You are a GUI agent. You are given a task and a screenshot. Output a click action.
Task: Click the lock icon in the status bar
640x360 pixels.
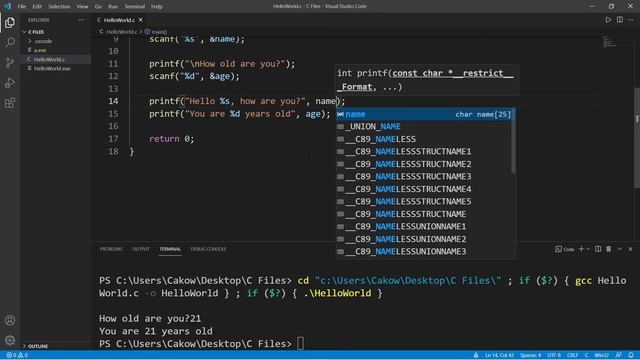tap(476, 355)
